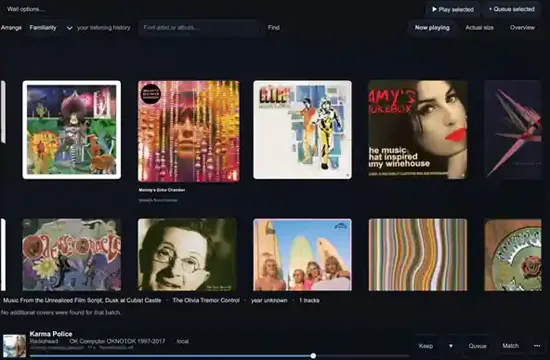Select the wavy colorful stripes album cover

(x=418, y=255)
